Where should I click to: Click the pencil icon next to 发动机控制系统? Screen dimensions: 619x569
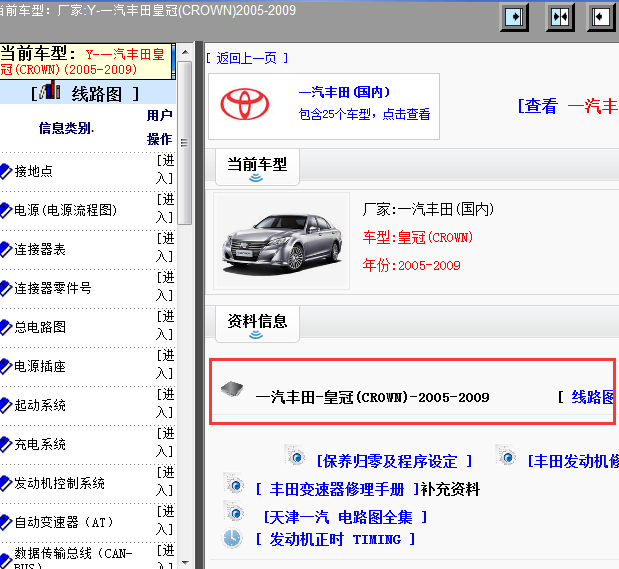(x=6, y=483)
